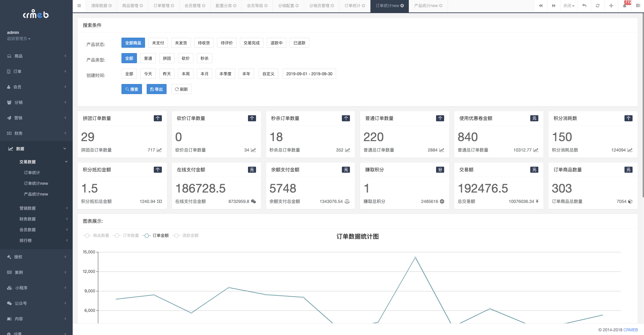Toggle the sidebar hamburger menu icon
This screenshot has height=335, width=644.
point(79,6)
